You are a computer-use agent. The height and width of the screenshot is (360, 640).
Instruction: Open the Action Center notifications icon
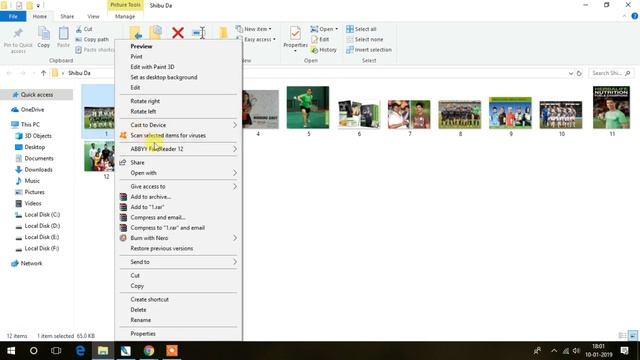click(x=624, y=351)
